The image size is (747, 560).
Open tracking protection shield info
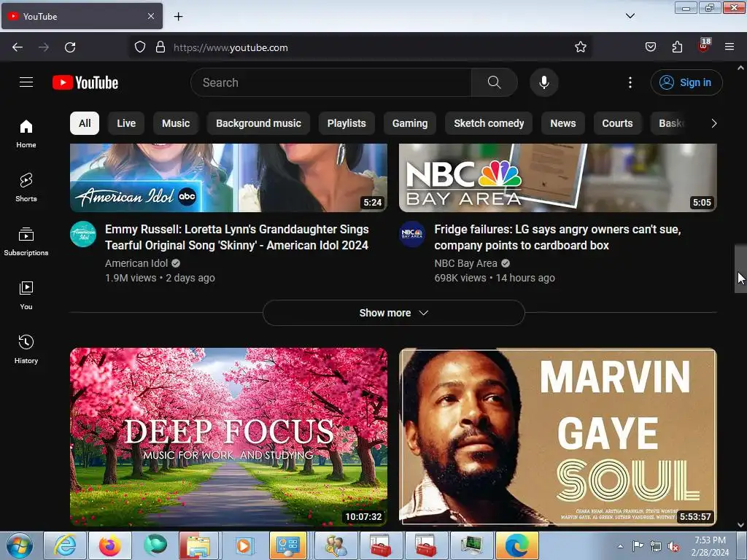coord(139,47)
